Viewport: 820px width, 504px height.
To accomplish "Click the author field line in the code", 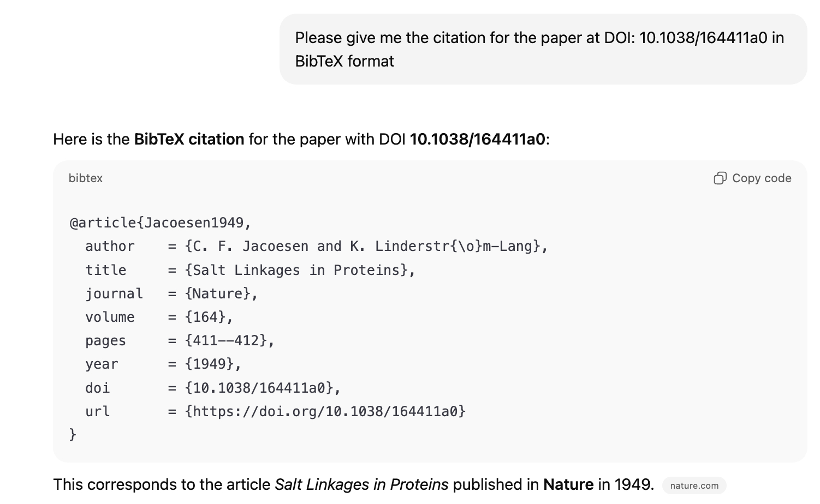I will 316,247.
